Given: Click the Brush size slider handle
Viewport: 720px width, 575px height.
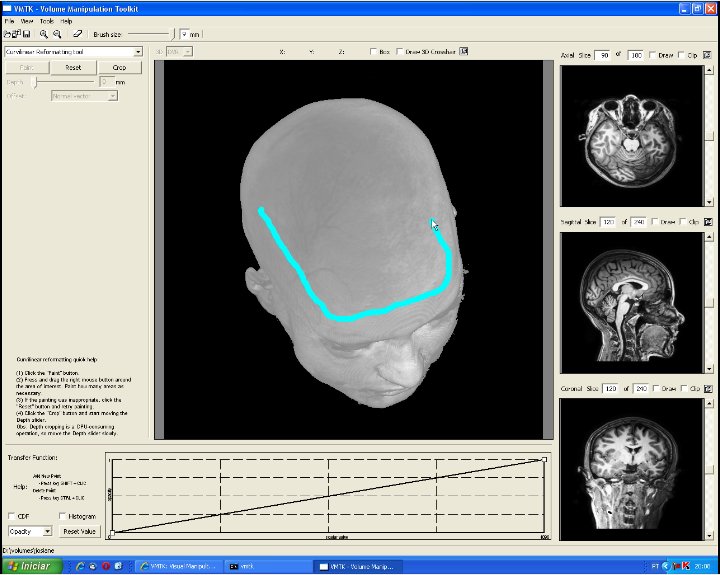Looking at the screenshot, I should [x=172, y=34].
